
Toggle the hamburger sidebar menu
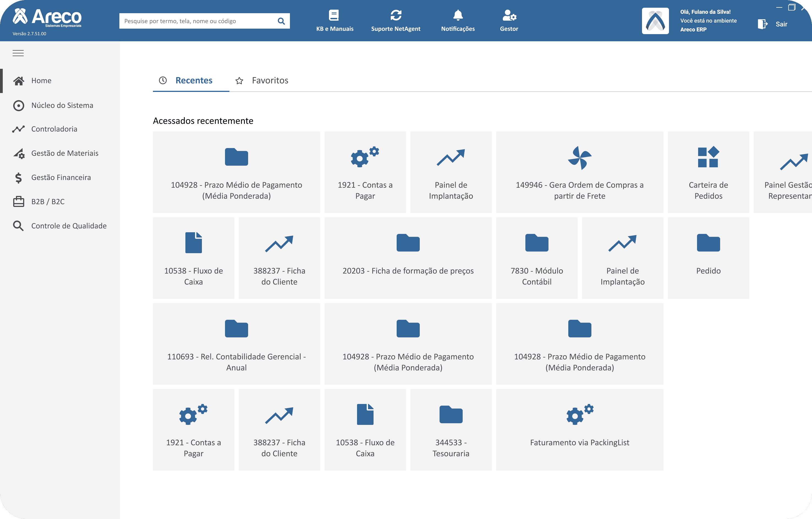point(18,53)
